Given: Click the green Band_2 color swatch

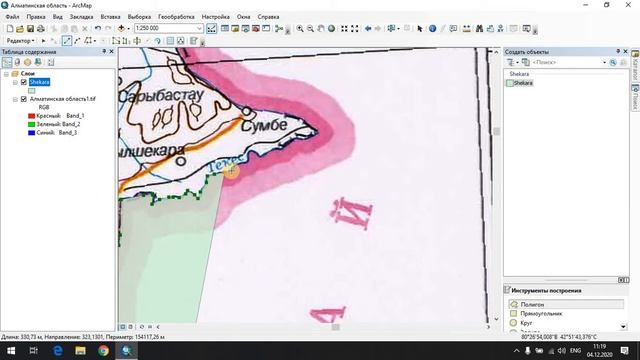Looking at the screenshot, I should click(31, 124).
